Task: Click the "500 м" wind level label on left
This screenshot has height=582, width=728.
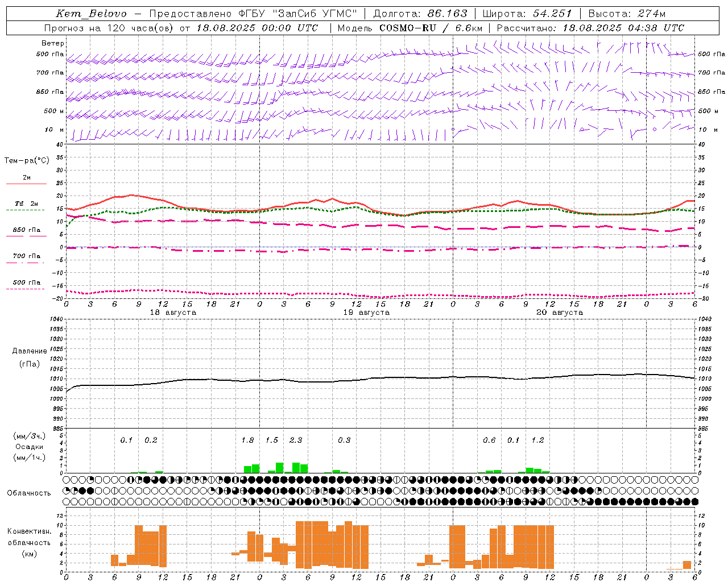Action: point(54,111)
